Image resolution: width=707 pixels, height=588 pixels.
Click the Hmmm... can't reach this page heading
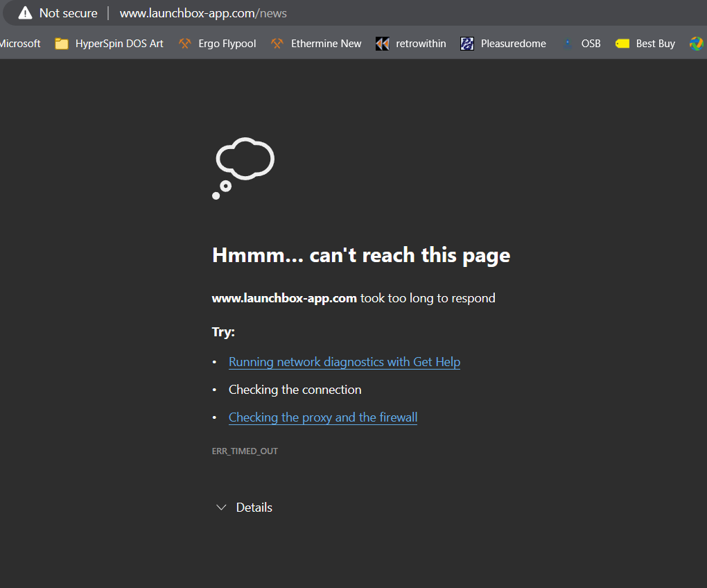(x=361, y=256)
